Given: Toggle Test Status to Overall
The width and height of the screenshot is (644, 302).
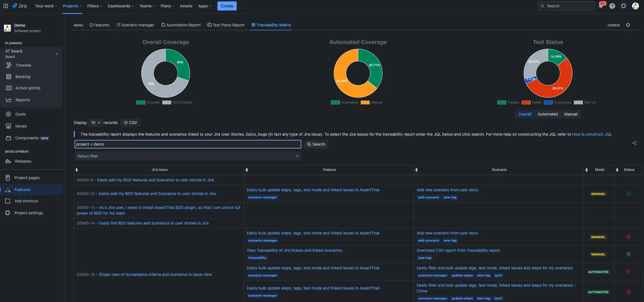Looking at the screenshot, I should click(x=525, y=114).
